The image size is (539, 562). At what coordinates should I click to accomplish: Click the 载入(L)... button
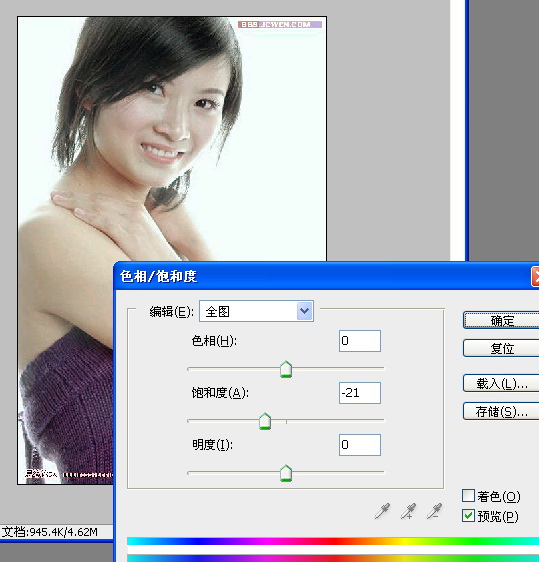pos(501,383)
